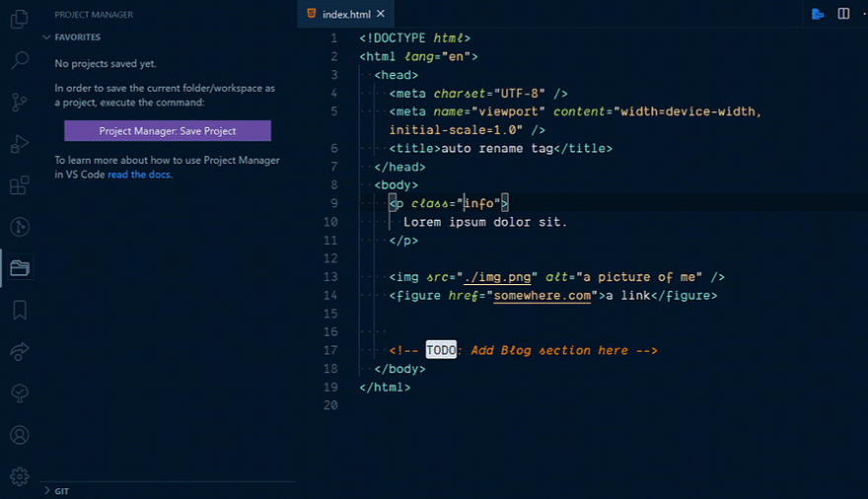This screenshot has width=868, height=499.
Task: Click alt="a picture of me" attribute
Action: (623, 276)
